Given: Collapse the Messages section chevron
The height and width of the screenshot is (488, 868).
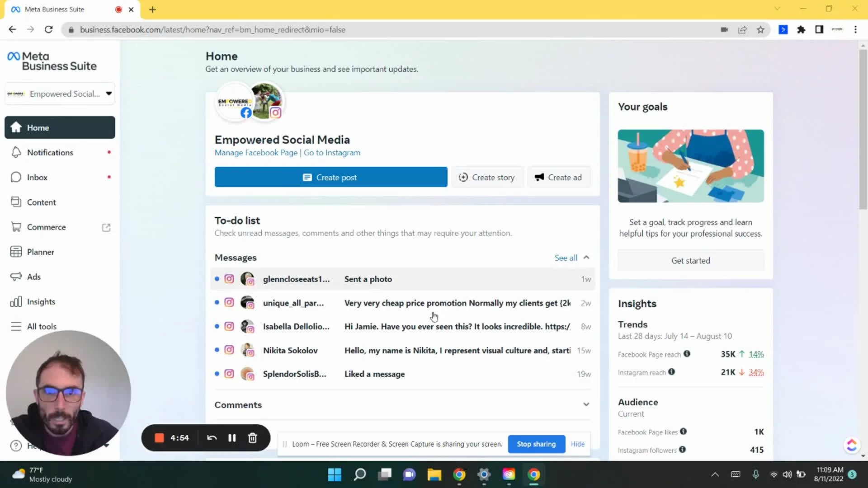Looking at the screenshot, I should (586, 257).
